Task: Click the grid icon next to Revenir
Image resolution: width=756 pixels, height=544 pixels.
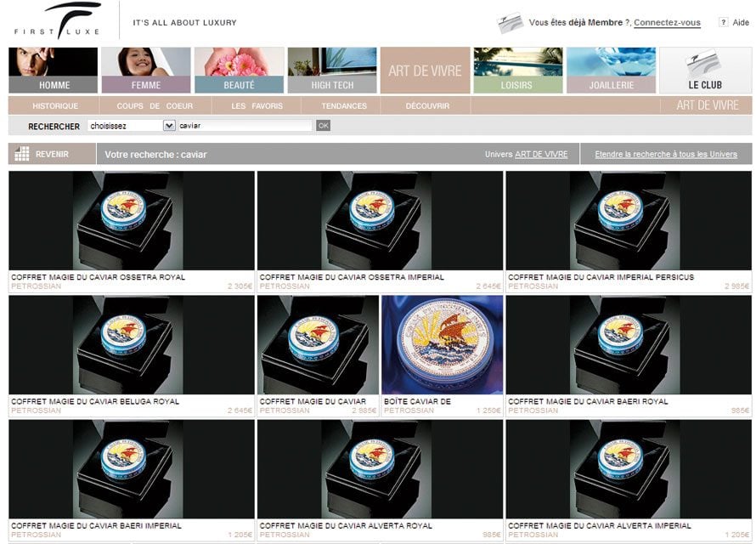Action: [22, 155]
